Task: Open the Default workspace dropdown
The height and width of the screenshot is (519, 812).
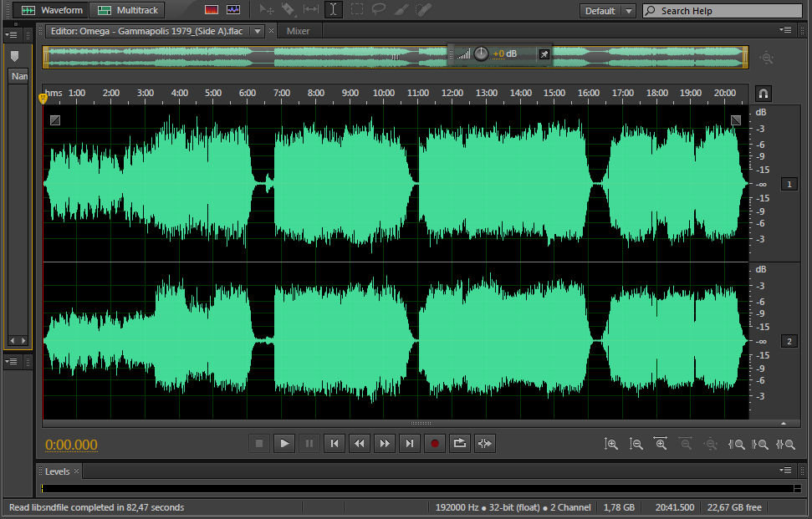Action: pyautogui.click(x=607, y=11)
